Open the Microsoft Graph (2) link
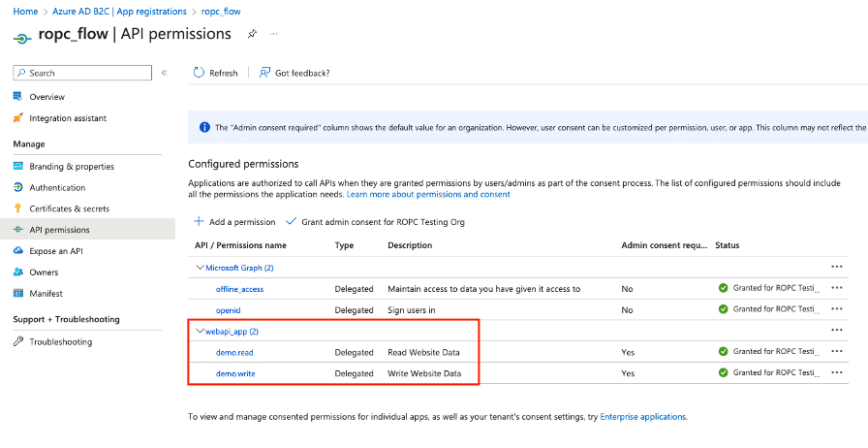868x448 pixels. point(239,268)
